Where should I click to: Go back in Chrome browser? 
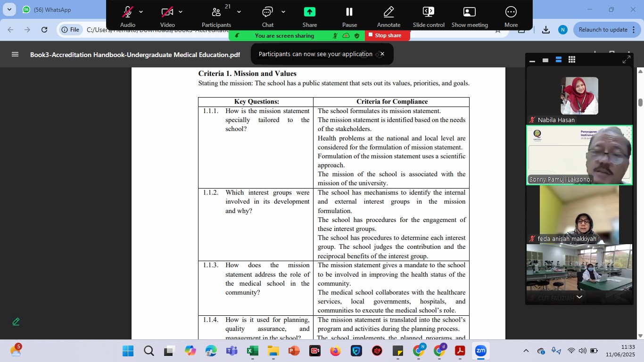10,30
